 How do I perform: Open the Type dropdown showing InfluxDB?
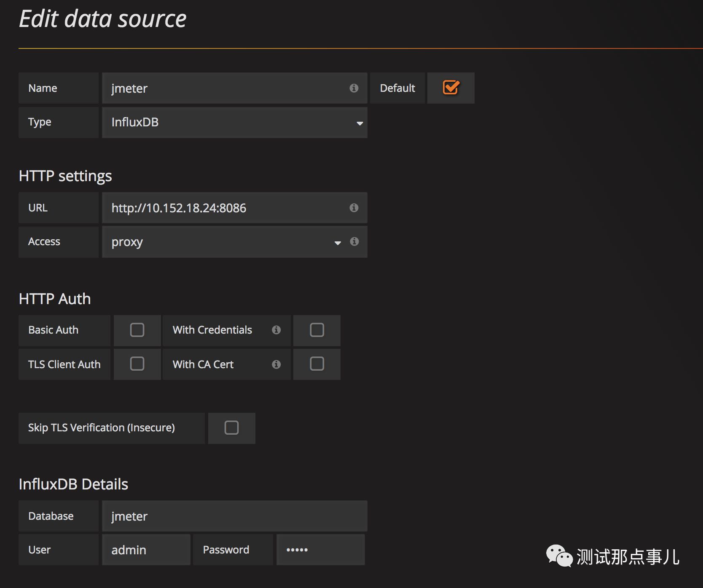tap(235, 123)
